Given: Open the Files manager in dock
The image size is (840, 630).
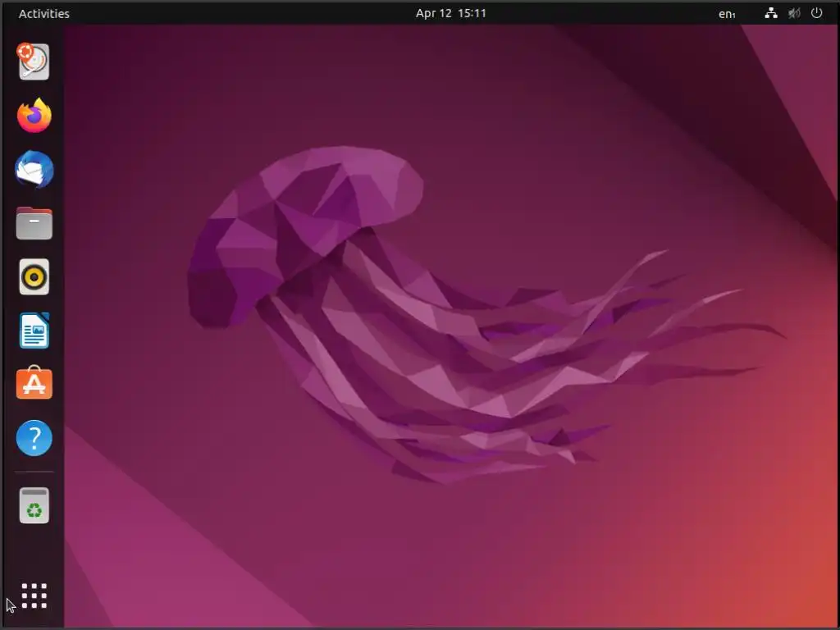Looking at the screenshot, I should click(x=34, y=223).
